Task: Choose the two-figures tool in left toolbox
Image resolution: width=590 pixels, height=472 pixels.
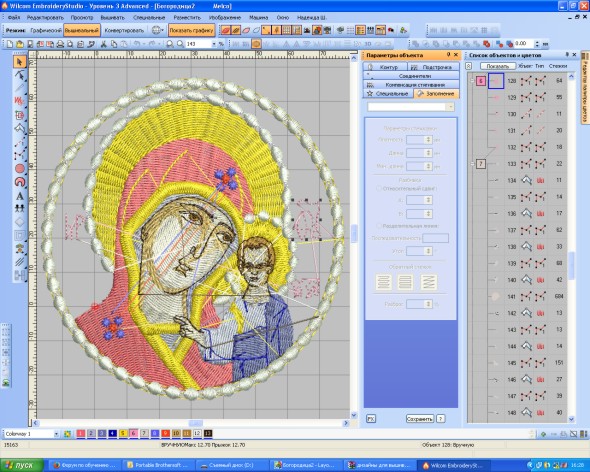Action: click(20, 209)
